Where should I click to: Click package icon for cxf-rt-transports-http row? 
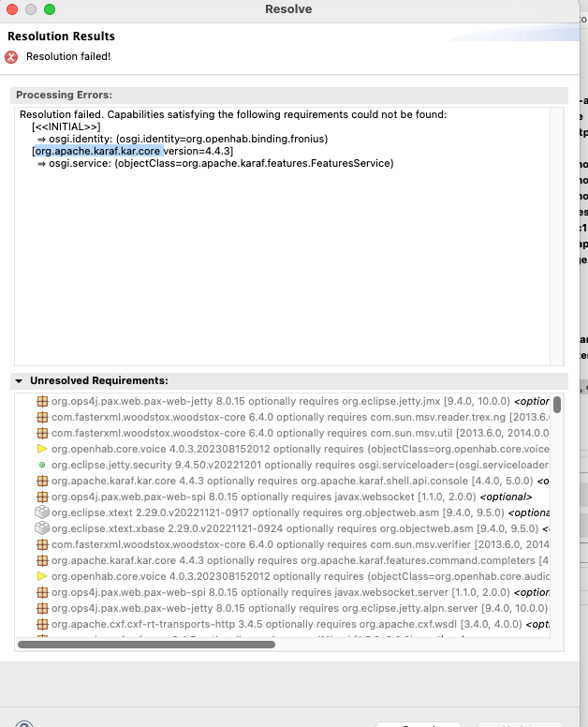[42, 624]
